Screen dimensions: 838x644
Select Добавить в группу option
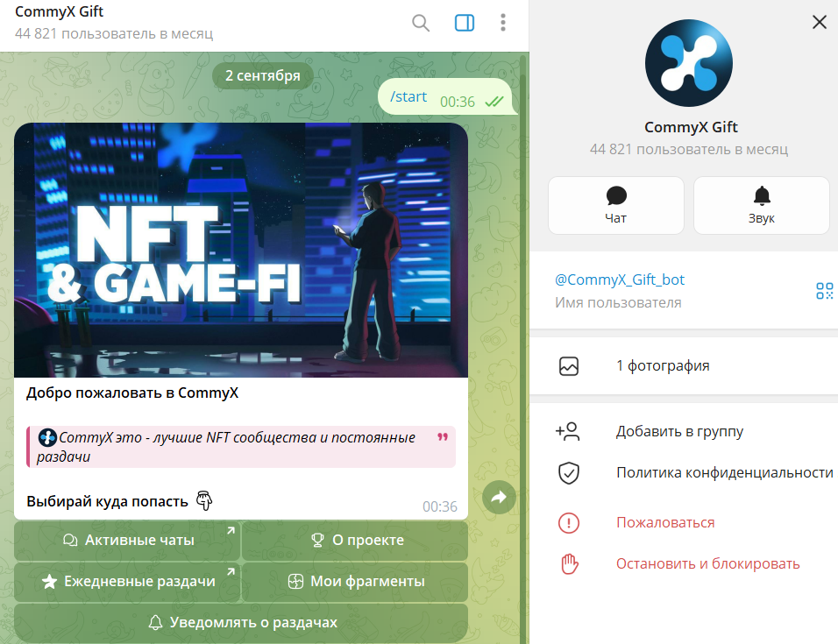coord(684,431)
